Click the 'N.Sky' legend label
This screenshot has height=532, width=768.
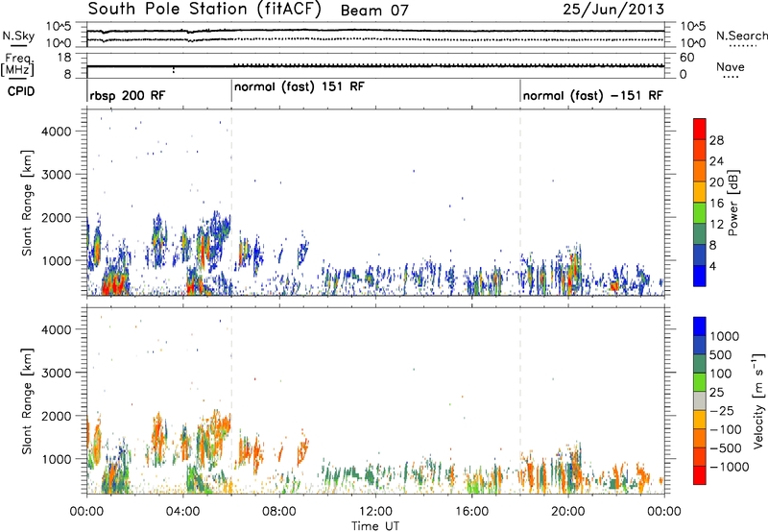[x=18, y=36]
